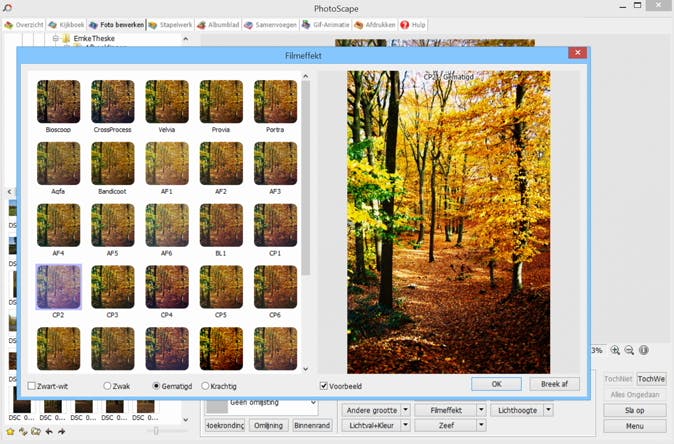Select the Agfa effect preset
The height and width of the screenshot is (444, 674).
coord(58,163)
